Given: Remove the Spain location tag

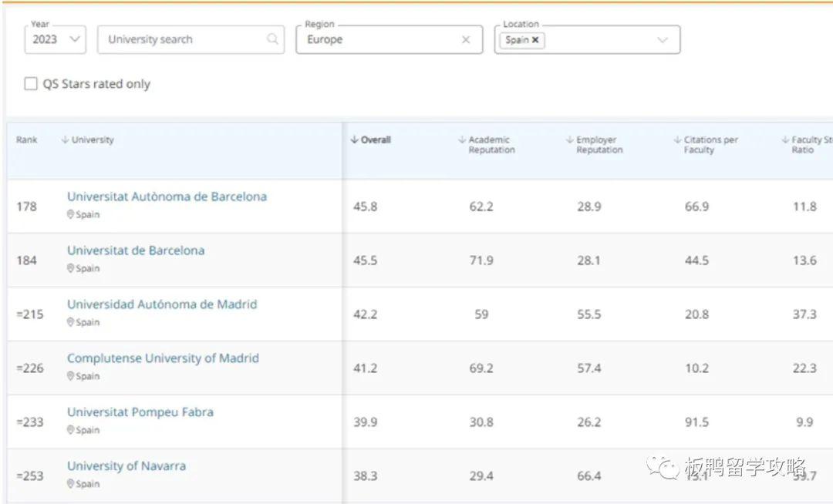Looking at the screenshot, I should (x=535, y=40).
